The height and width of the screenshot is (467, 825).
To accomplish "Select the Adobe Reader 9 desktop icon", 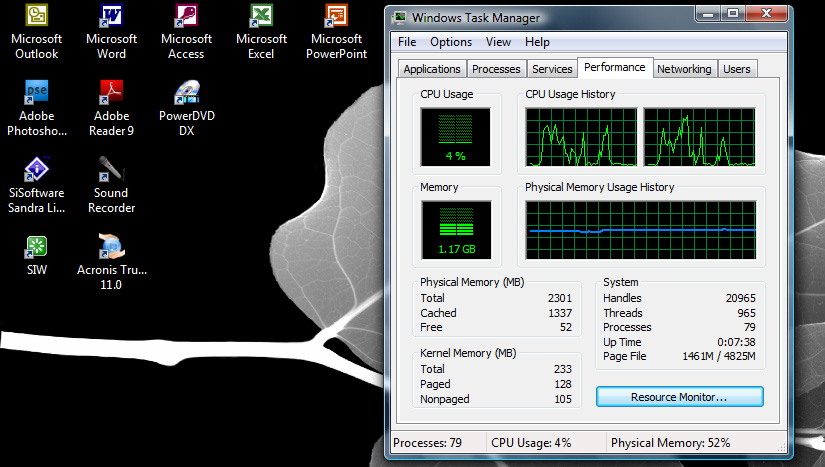I will [x=111, y=93].
